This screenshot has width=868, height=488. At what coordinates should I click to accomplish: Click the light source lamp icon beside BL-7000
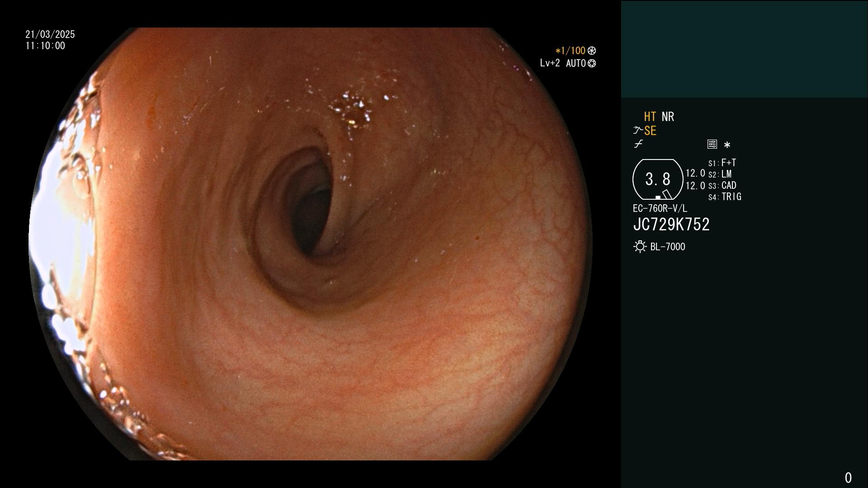point(640,247)
